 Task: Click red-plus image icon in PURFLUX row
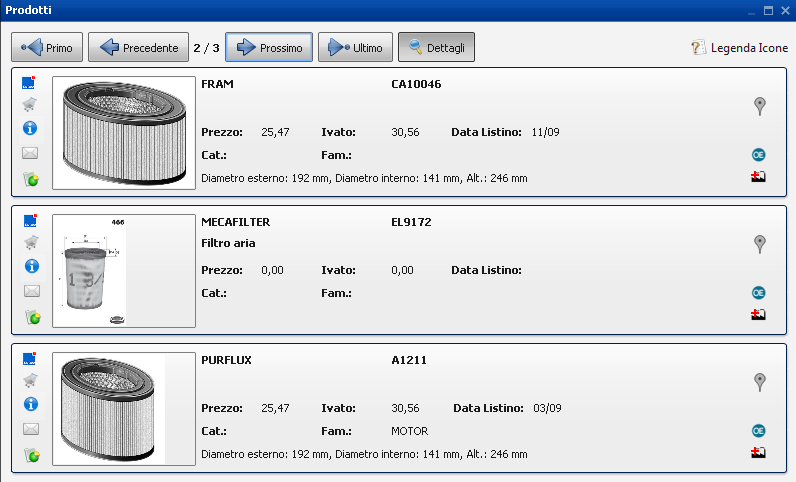758,453
